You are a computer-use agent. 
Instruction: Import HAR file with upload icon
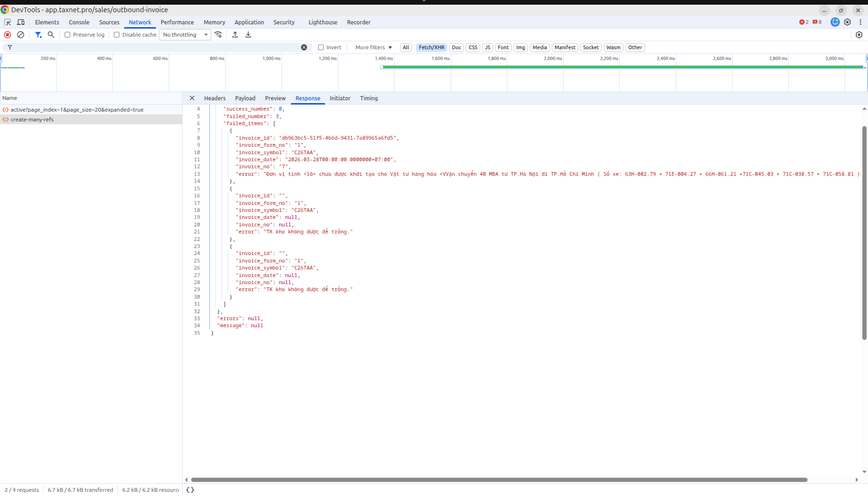coord(235,35)
